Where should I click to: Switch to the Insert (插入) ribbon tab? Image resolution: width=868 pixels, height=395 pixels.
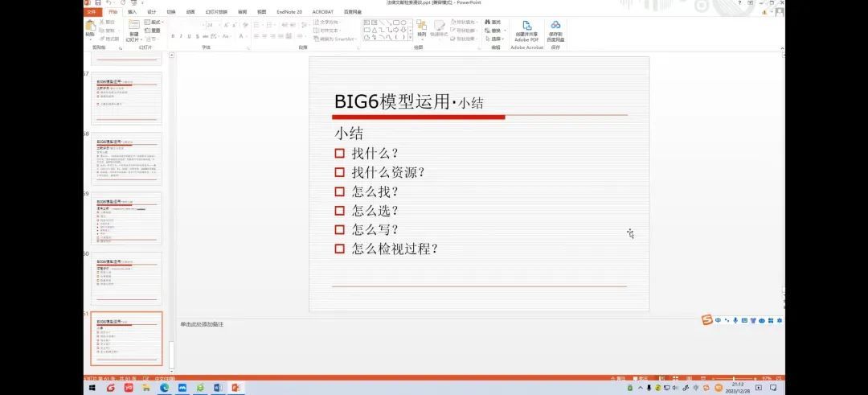[x=132, y=12]
